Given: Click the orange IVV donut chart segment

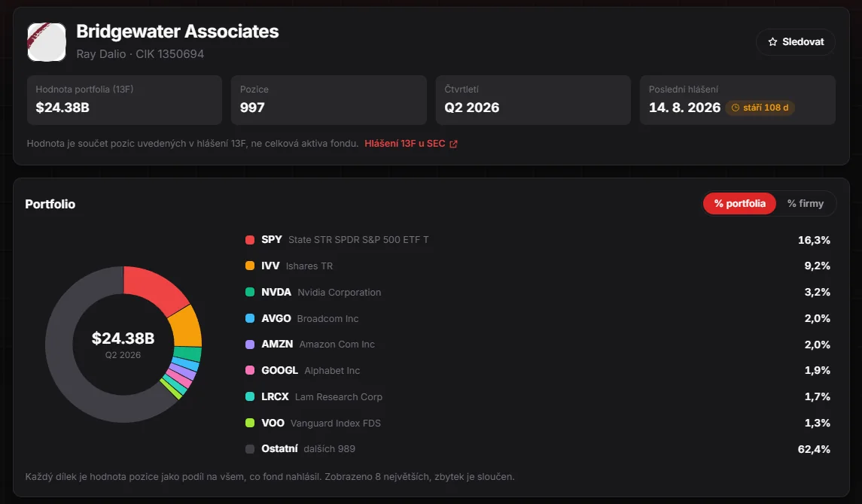Looking at the screenshot, I should pos(187,326).
